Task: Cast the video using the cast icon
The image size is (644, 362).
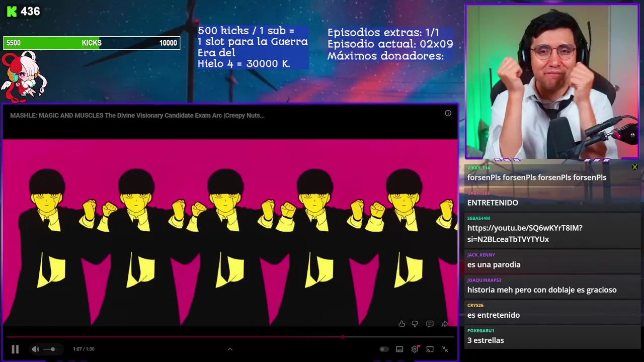Action: pyautogui.click(x=430, y=349)
